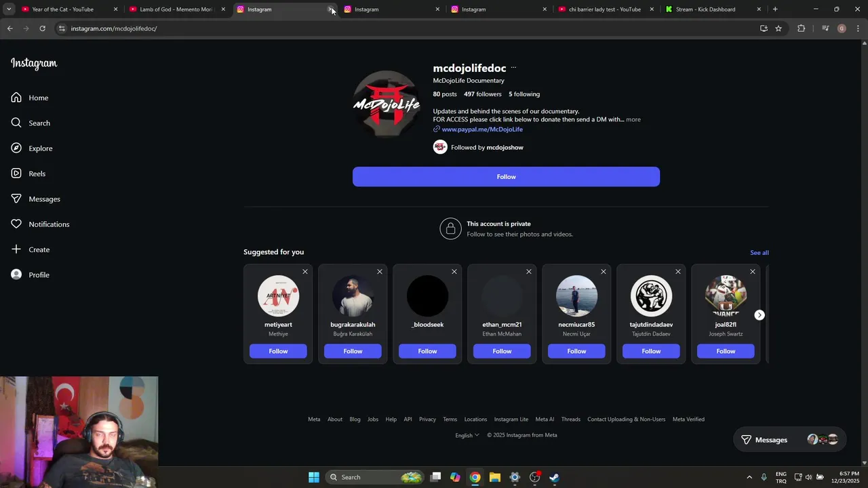Screen dimensions: 868x488
Task: Click the large Follow button for mcdojolifedoc
Action: pyautogui.click(x=506, y=176)
